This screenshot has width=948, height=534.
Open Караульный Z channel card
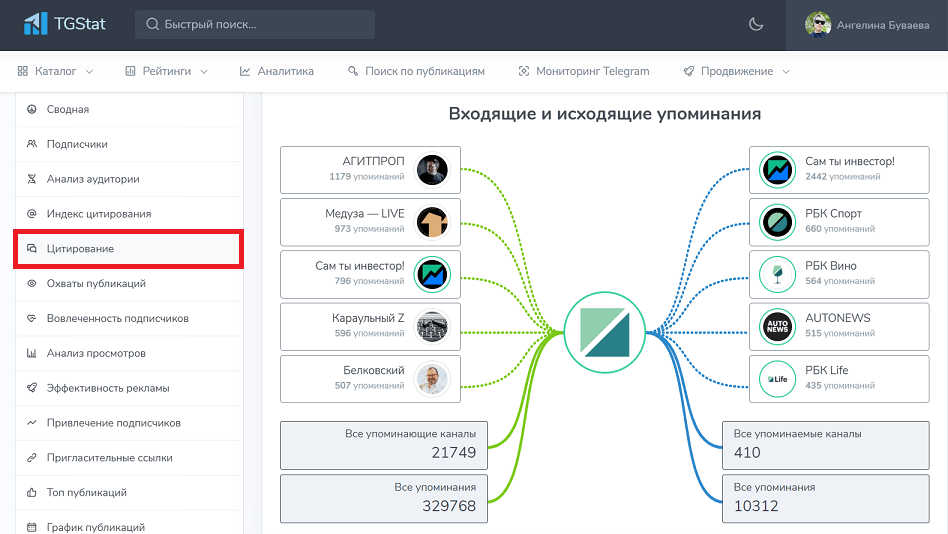click(370, 327)
